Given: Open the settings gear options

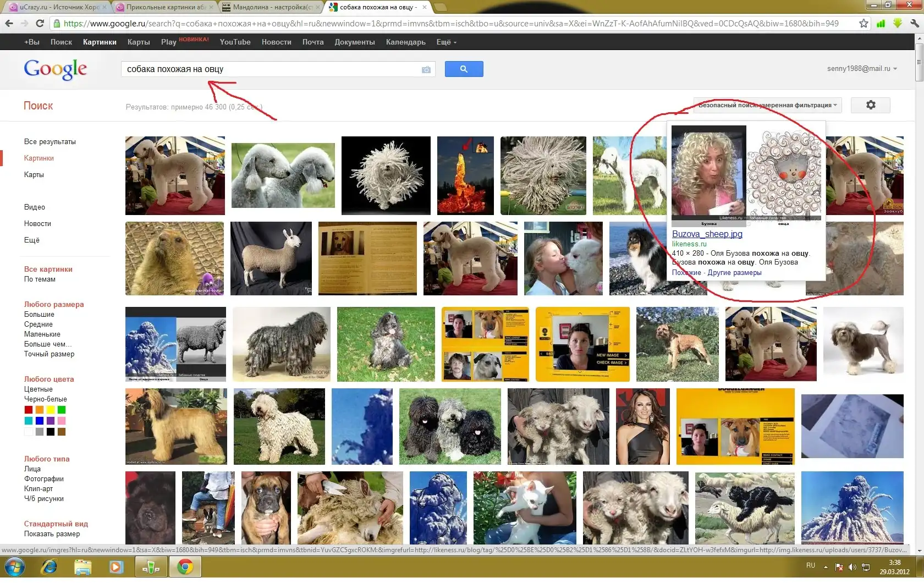Looking at the screenshot, I should coord(870,105).
